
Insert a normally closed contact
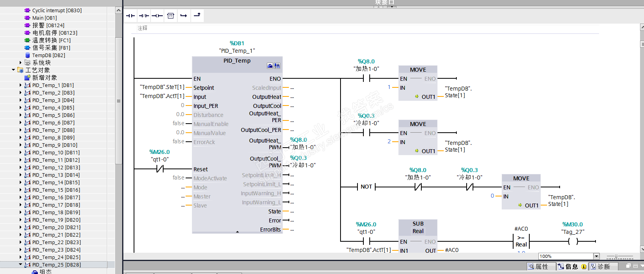(144, 16)
